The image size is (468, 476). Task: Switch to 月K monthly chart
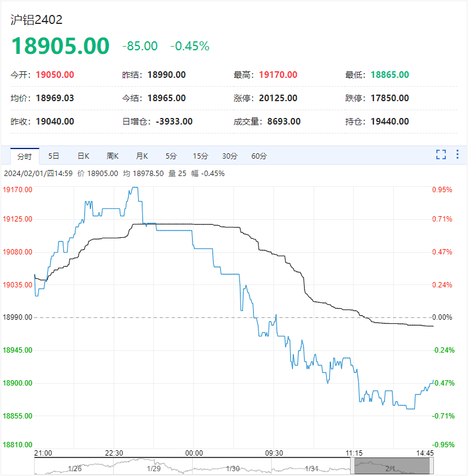click(x=142, y=156)
